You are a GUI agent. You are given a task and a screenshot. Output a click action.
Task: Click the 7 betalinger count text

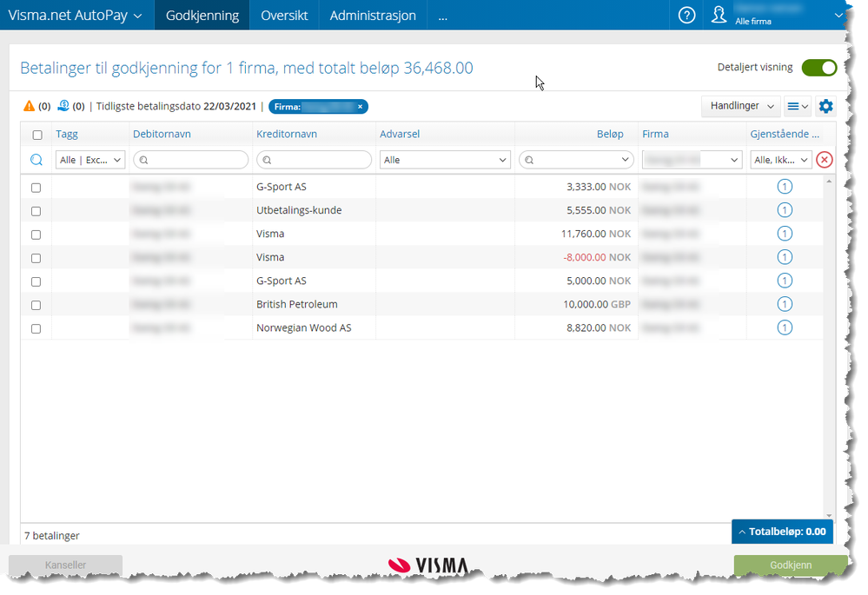point(52,536)
